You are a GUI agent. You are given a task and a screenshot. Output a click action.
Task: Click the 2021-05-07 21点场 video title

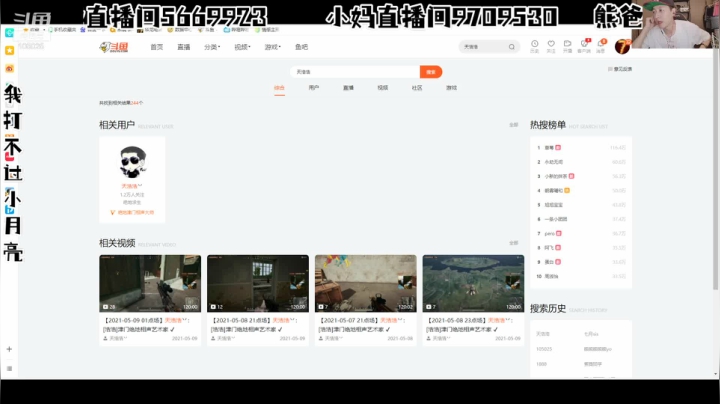coord(363,325)
